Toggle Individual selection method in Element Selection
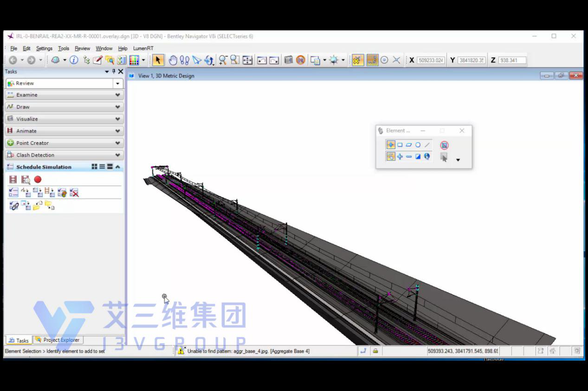 pos(391,145)
